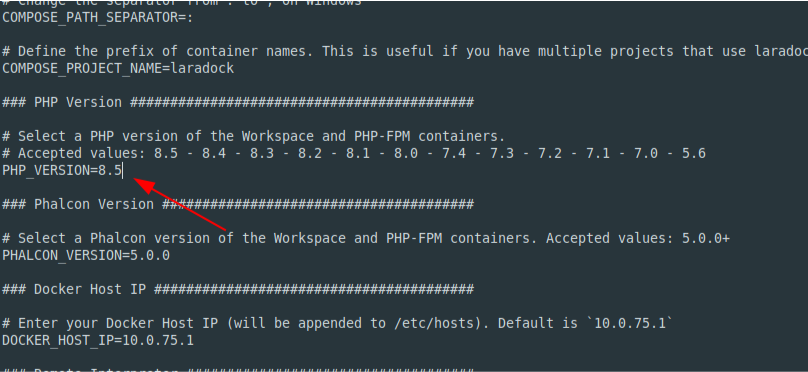Click the red arrow annotation tip

[136, 179]
